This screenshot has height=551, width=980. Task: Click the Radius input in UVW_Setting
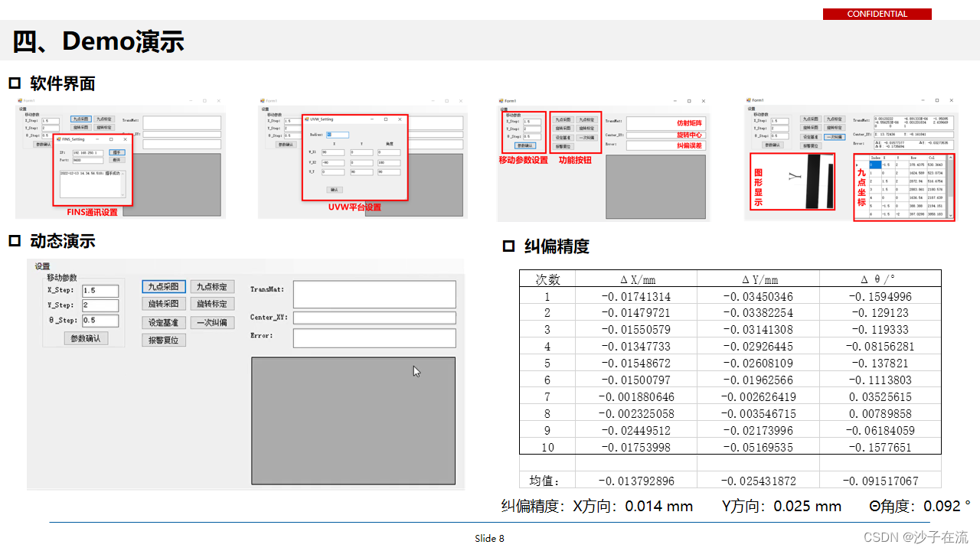pyautogui.click(x=338, y=135)
